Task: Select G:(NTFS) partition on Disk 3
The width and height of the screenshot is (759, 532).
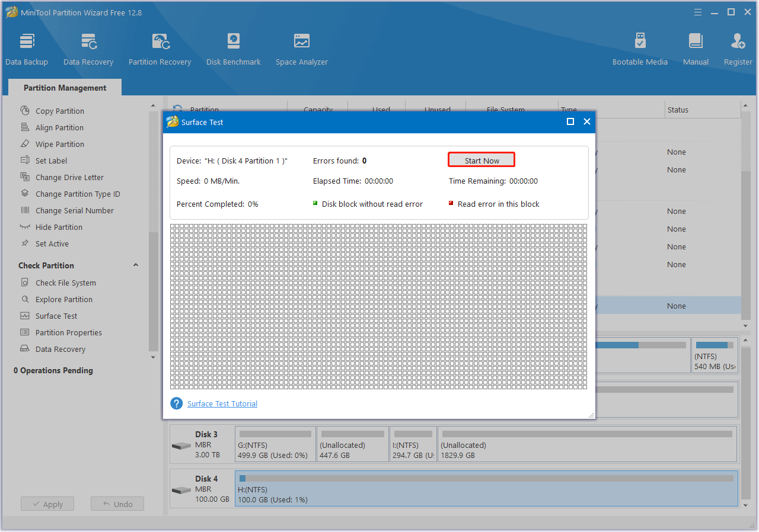Action: [276, 444]
